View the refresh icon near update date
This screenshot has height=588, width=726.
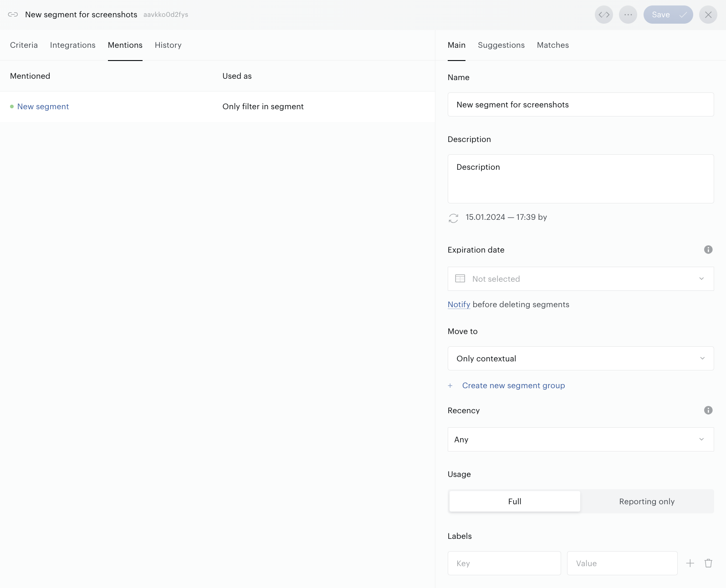click(453, 218)
